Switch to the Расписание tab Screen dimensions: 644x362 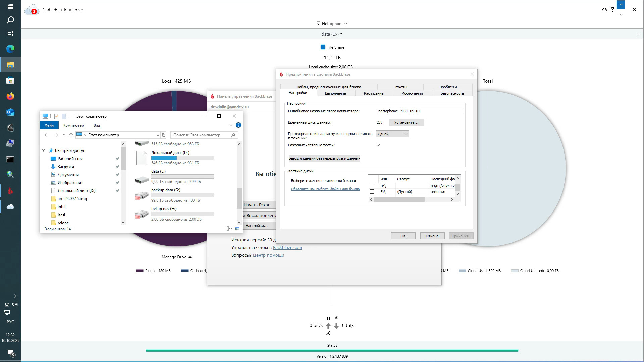point(373,93)
